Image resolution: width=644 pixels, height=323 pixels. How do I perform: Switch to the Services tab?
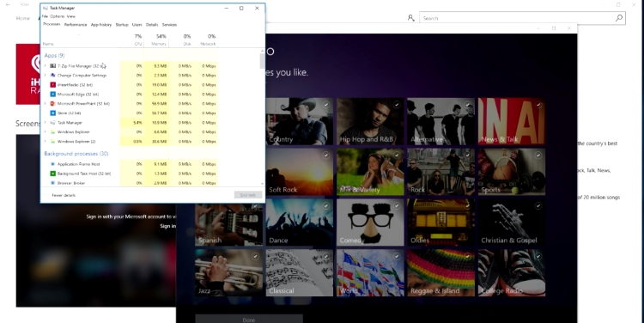coord(169,25)
